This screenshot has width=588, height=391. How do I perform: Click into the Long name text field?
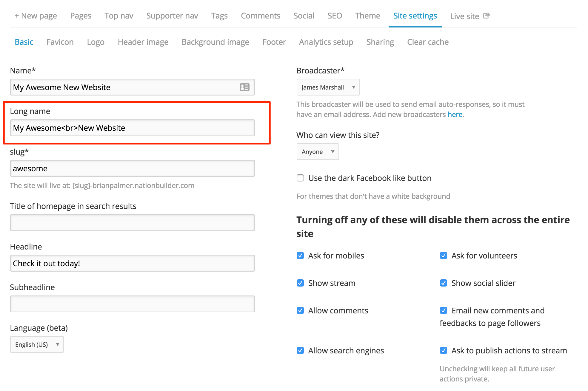coord(133,128)
